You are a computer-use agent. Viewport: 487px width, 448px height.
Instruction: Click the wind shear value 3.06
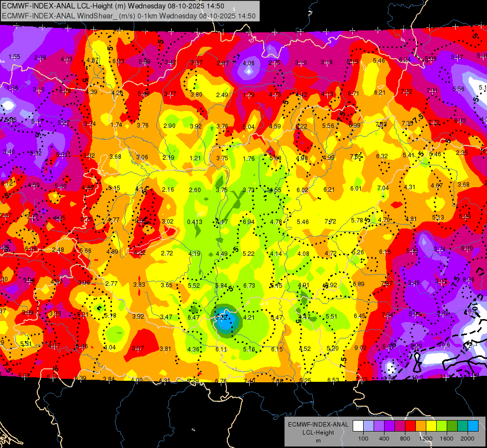tap(142, 157)
